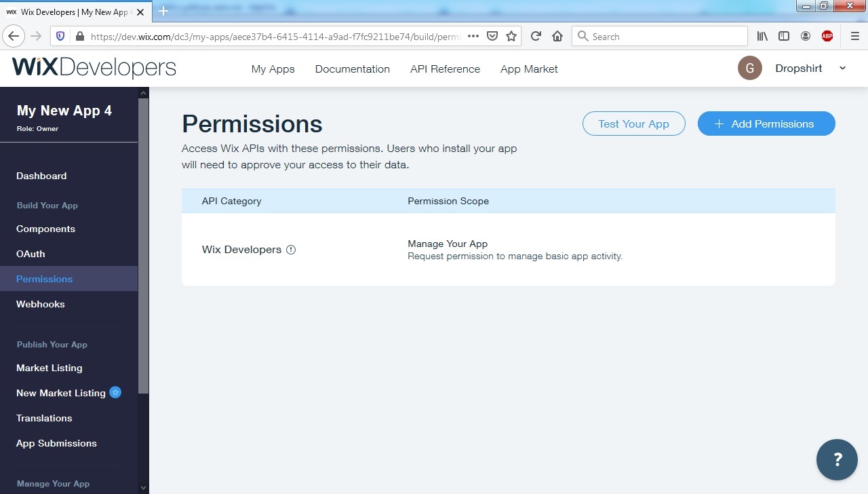The width and height of the screenshot is (868, 494).
Task: Click the tracking protection shield icon
Action: 60,36
